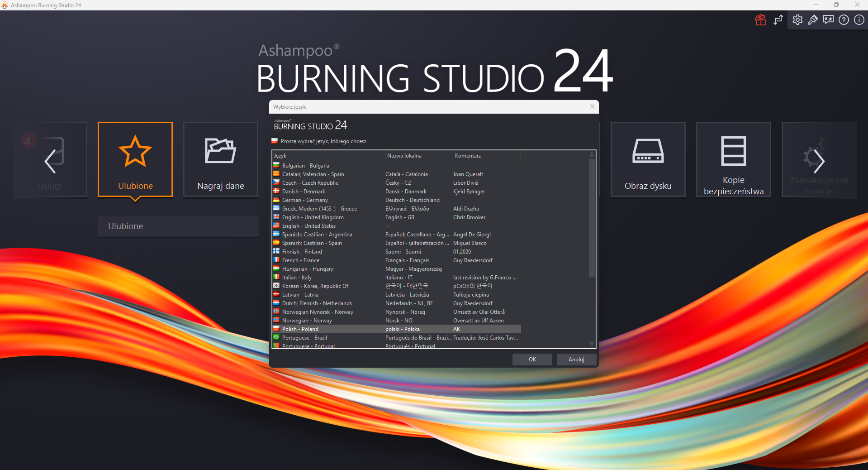
Task: Click the music note icon in top toolbar
Action: pos(778,20)
